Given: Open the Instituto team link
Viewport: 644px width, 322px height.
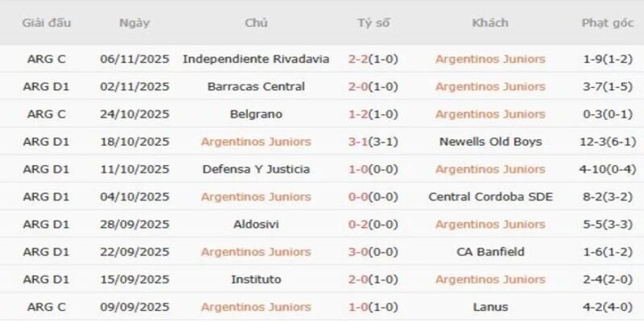Looking at the screenshot, I should (256, 279).
